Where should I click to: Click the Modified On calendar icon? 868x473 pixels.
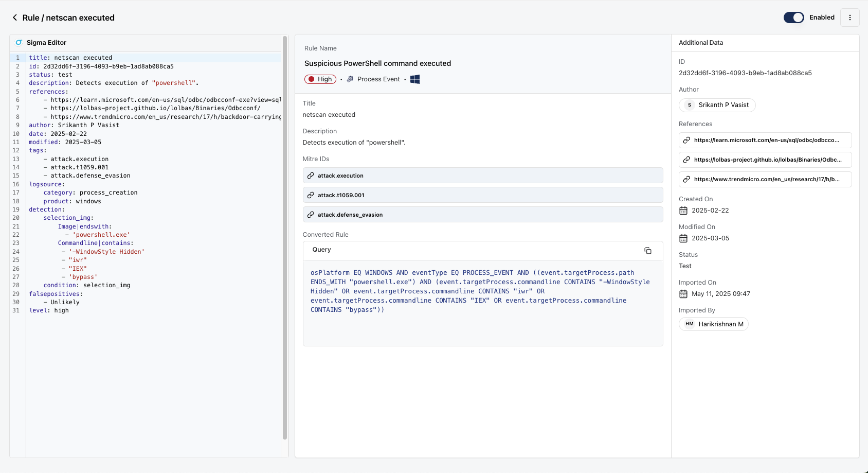coord(683,238)
